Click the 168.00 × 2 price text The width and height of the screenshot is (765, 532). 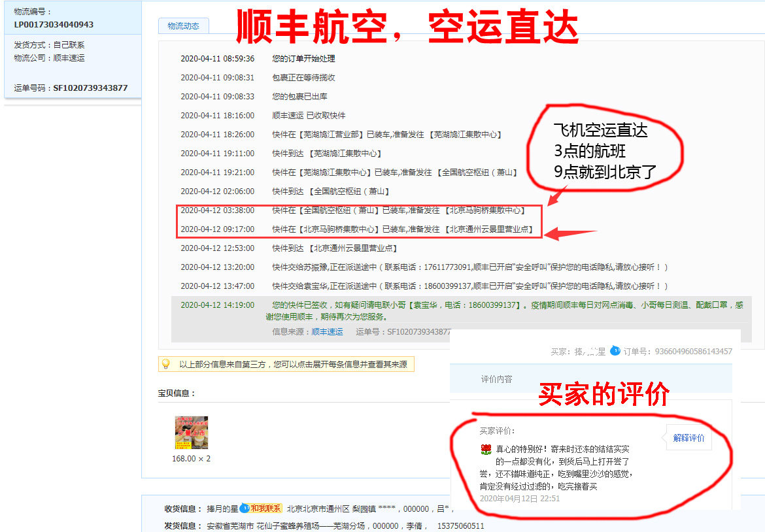(191, 459)
